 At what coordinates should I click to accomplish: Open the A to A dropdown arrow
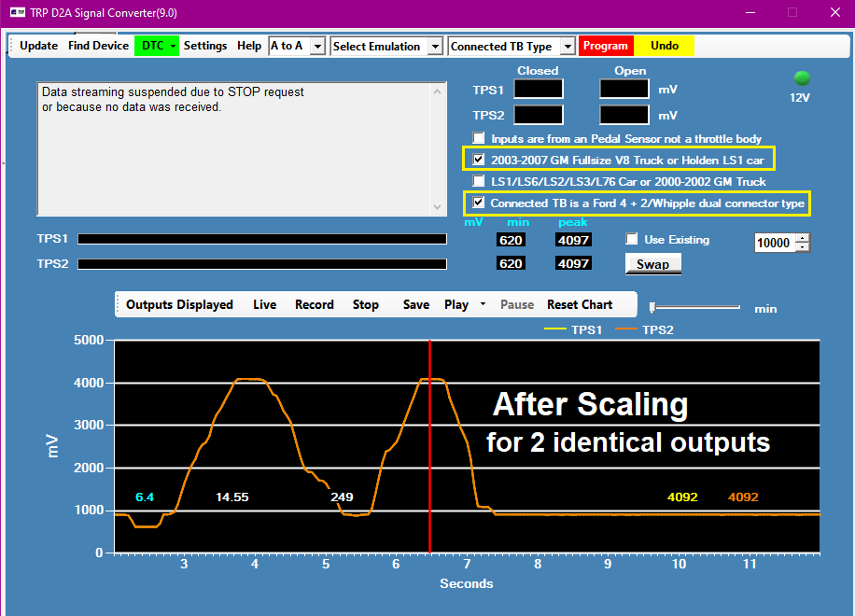(318, 47)
